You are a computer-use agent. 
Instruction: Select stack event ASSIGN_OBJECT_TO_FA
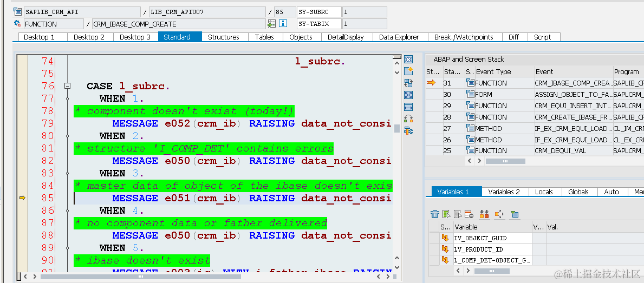[x=574, y=94]
